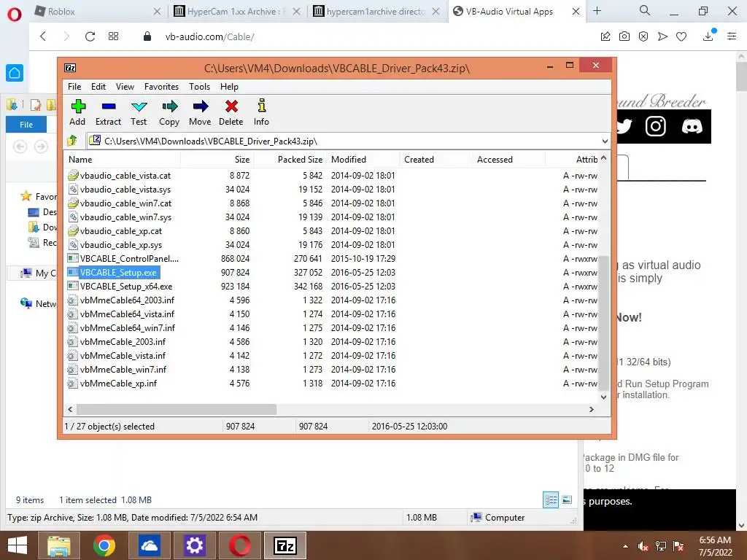
Task: Click the 7-Zip horizontal scrollbar thumb
Action: pos(177,410)
